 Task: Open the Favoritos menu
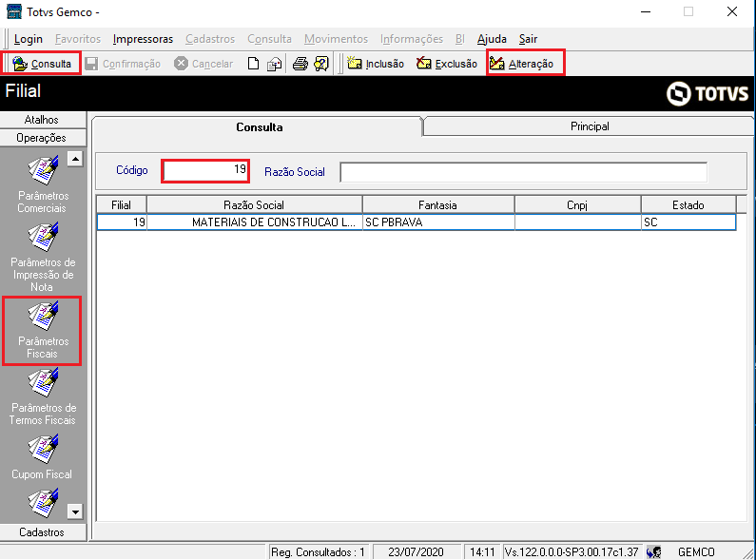(78, 39)
